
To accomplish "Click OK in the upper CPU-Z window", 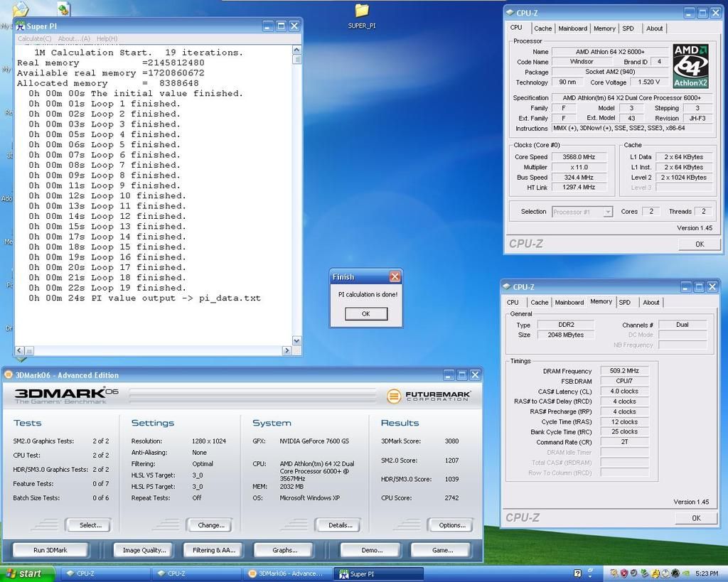I will click(x=700, y=244).
